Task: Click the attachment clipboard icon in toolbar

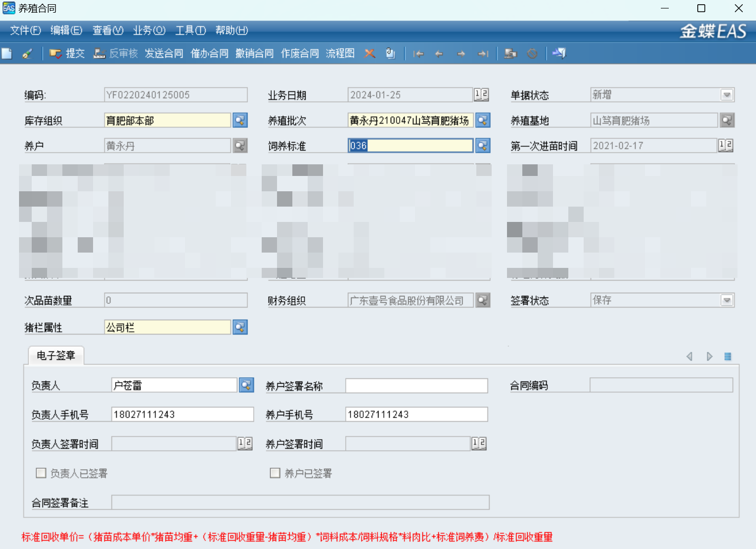Action: 390,53
